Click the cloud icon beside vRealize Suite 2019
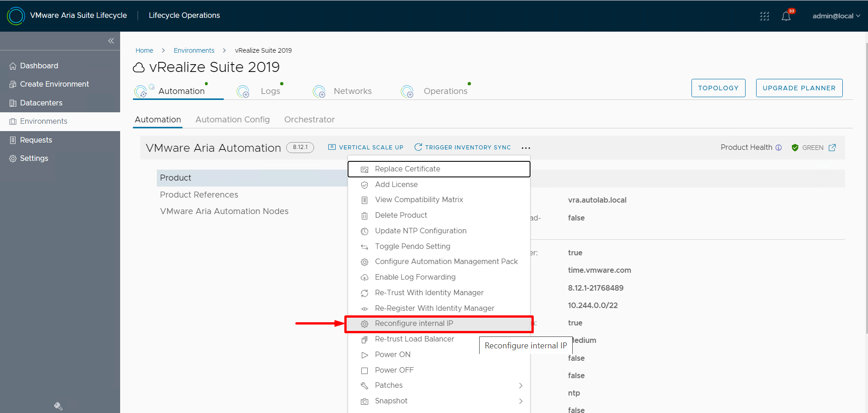The width and height of the screenshot is (868, 413). tap(139, 68)
